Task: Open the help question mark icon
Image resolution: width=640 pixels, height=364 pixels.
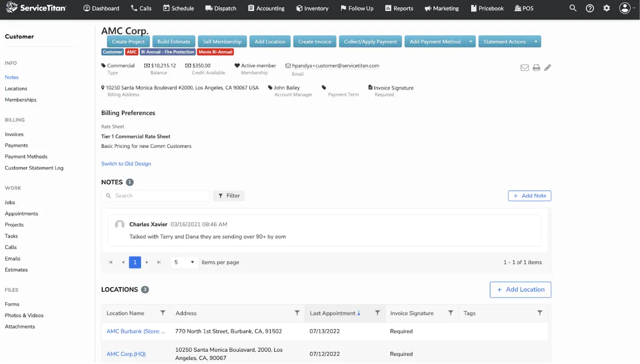Action: 590,8
